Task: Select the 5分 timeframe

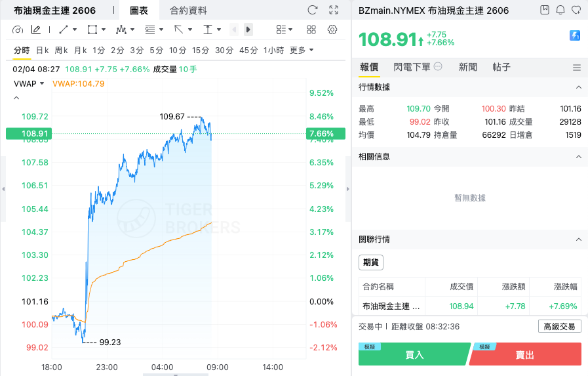Action: pyautogui.click(x=157, y=51)
